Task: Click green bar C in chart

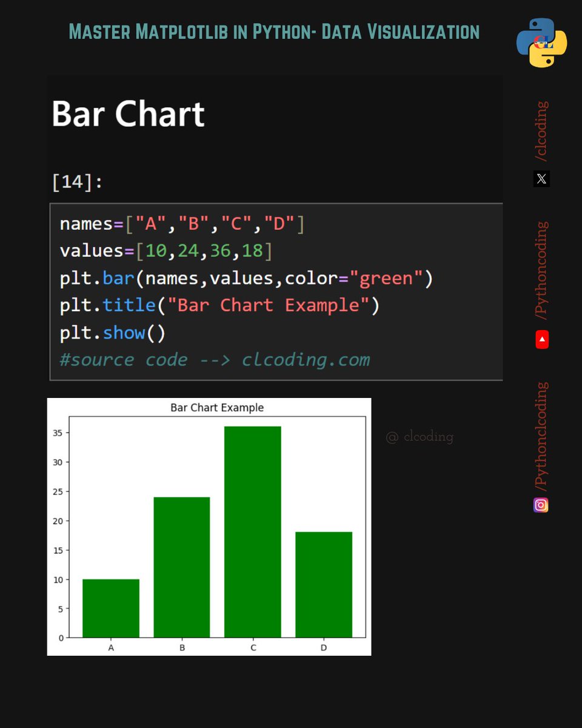Action: click(253, 532)
